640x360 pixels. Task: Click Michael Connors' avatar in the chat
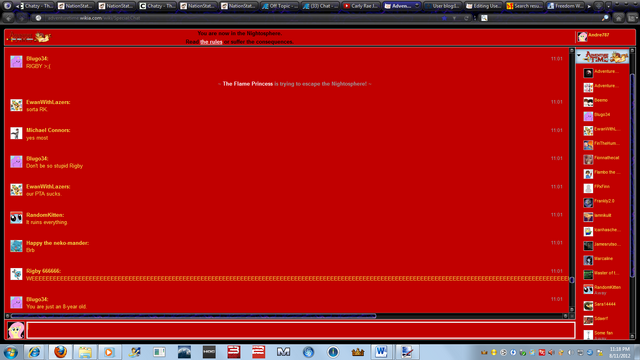(x=16, y=133)
